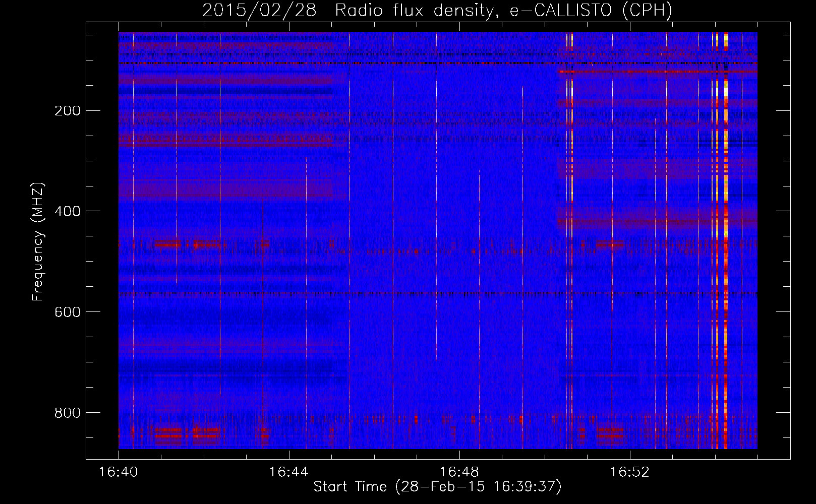Click the 16:48 time tick label
816x504 pixels.
(459, 472)
